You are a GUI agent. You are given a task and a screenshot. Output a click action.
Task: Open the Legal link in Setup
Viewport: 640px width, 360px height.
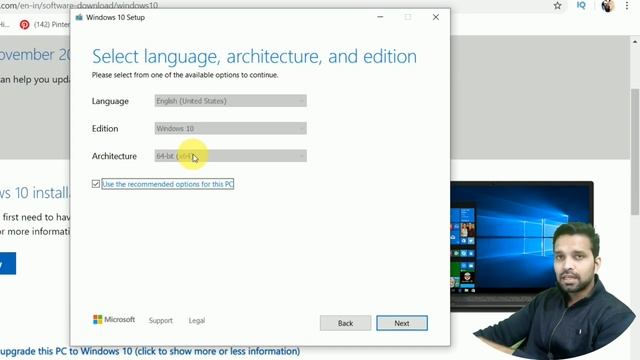(197, 321)
